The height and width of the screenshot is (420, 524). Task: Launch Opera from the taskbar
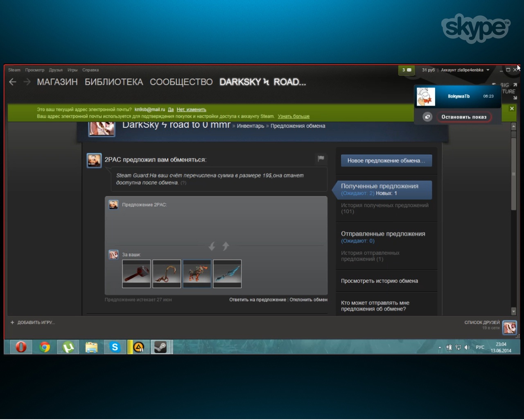[21, 347]
